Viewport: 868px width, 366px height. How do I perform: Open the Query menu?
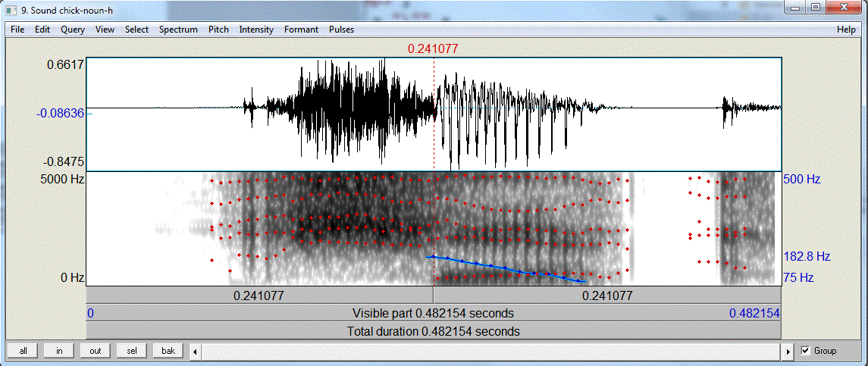(x=73, y=30)
